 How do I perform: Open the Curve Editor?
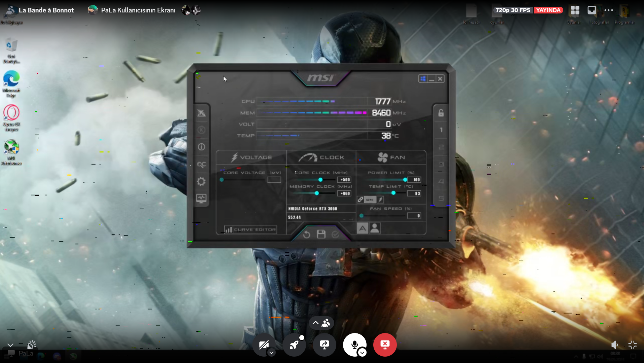[251, 230]
